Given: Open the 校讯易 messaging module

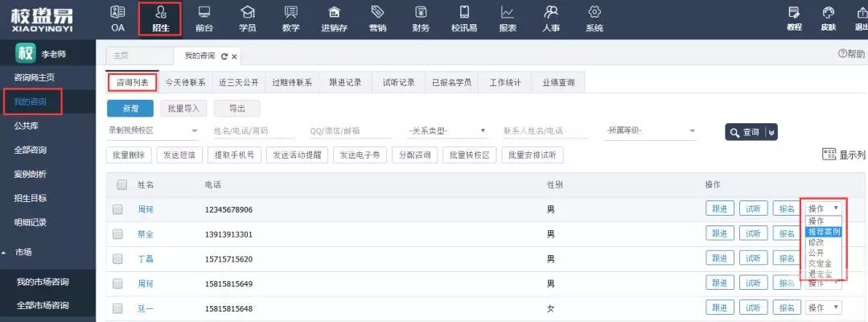Looking at the screenshot, I should tap(464, 19).
